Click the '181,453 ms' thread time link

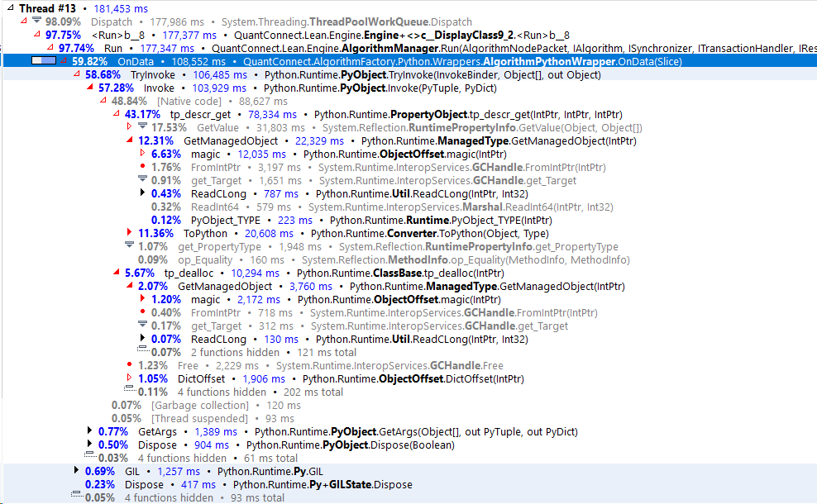click(121, 9)
